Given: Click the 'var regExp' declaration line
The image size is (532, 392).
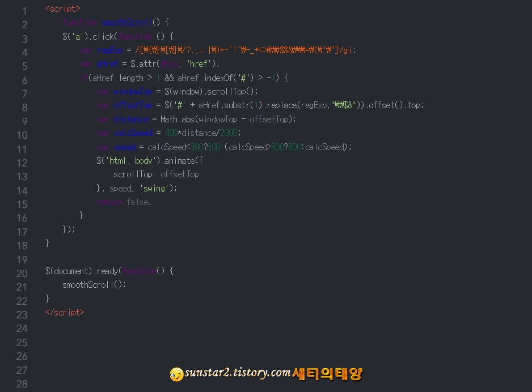Looking at the screenshot, I should 217,50.
